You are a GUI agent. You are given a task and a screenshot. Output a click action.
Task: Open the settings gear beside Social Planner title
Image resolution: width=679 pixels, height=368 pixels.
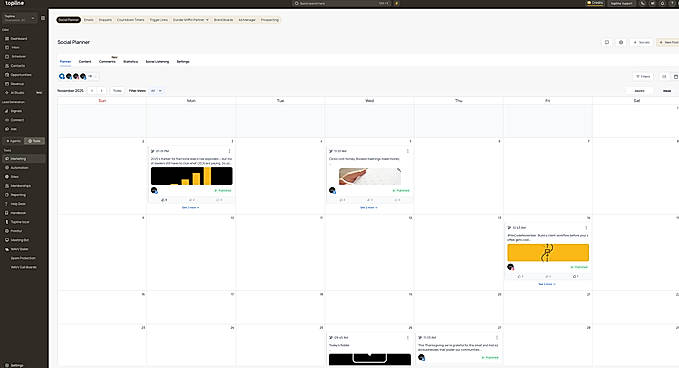click(x=621, y=42)
